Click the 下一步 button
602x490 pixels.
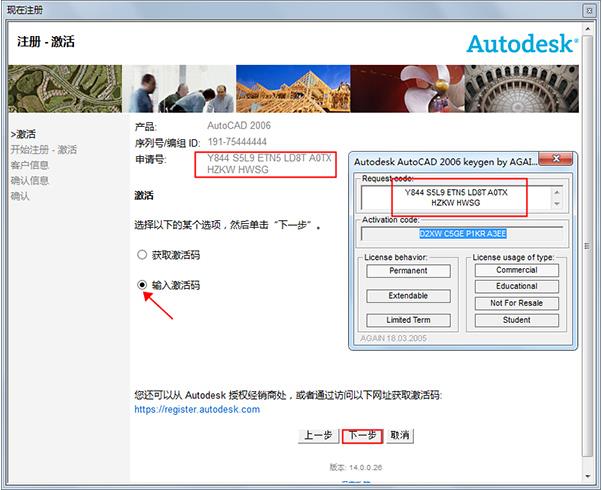coord(361,436)
